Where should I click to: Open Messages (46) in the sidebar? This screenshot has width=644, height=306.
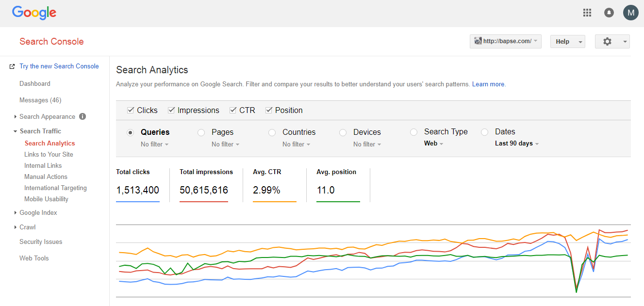pyautogui.click(x=40, y=100)
